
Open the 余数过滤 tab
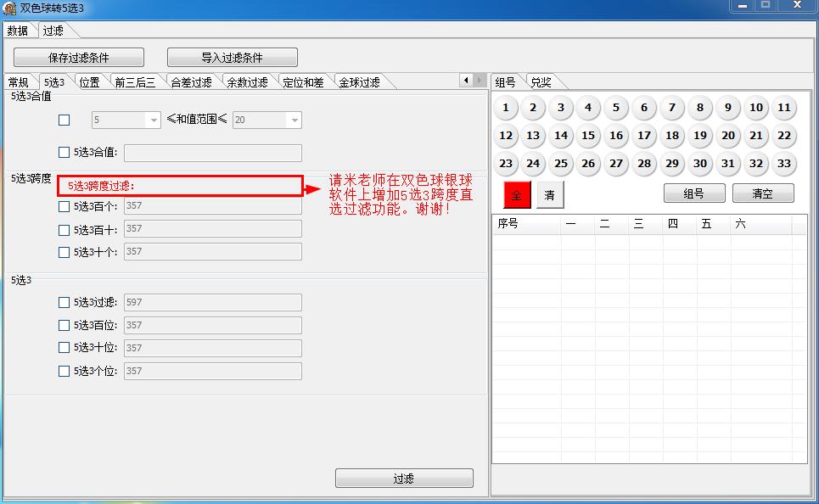248,82
